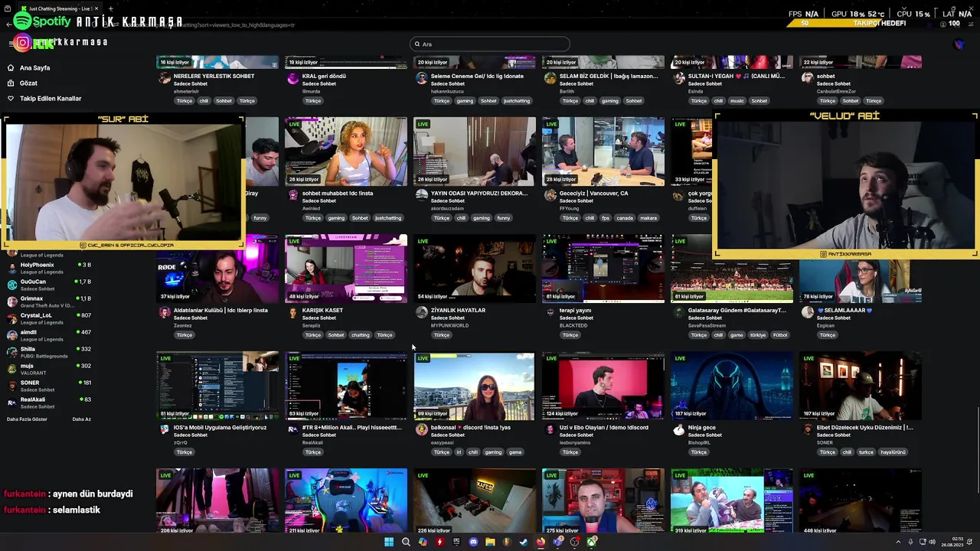Open Grimnax channel avatar in sidebar
The width and height of the screenshot is (980, 551).
click(x=11, y=302)
